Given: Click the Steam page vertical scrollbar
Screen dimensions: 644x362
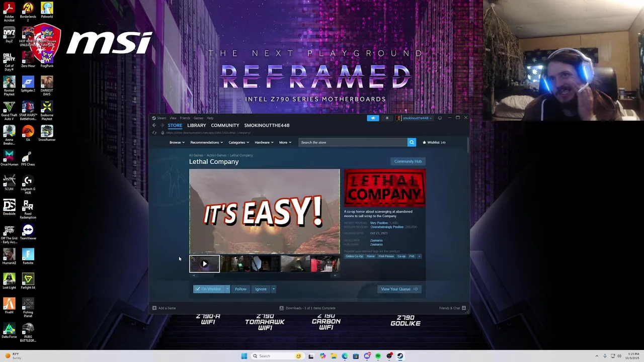Looking at the screenshot, I should pos(468,146).
